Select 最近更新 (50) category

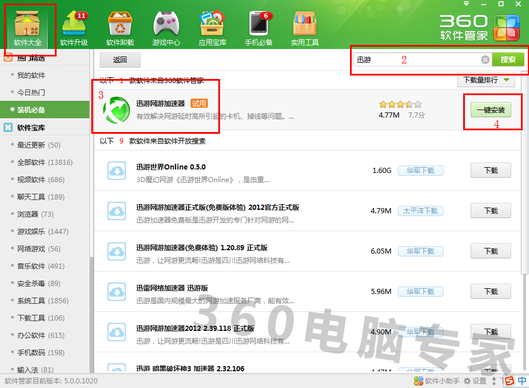pos(39,145)
